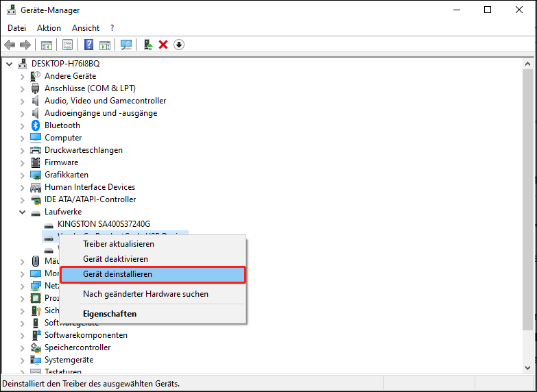Click the black down-arrow disable device icon

pyautogui.click(x=179, y=45)
